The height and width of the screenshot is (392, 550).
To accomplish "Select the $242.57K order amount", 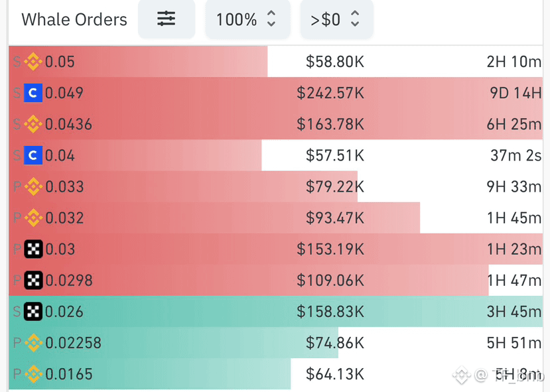I will 330,93.
